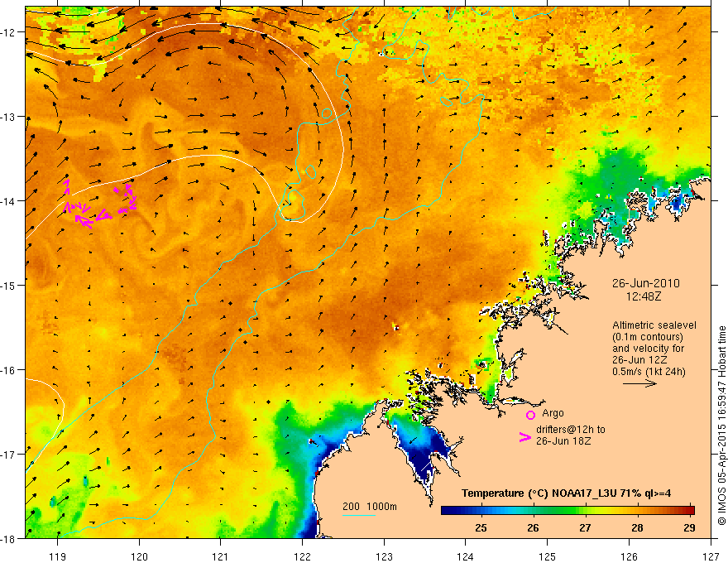The image size is (728, 563).
Task: Click the longitude axis label 119
Action: pyautogui.click(x=58, y=556)
